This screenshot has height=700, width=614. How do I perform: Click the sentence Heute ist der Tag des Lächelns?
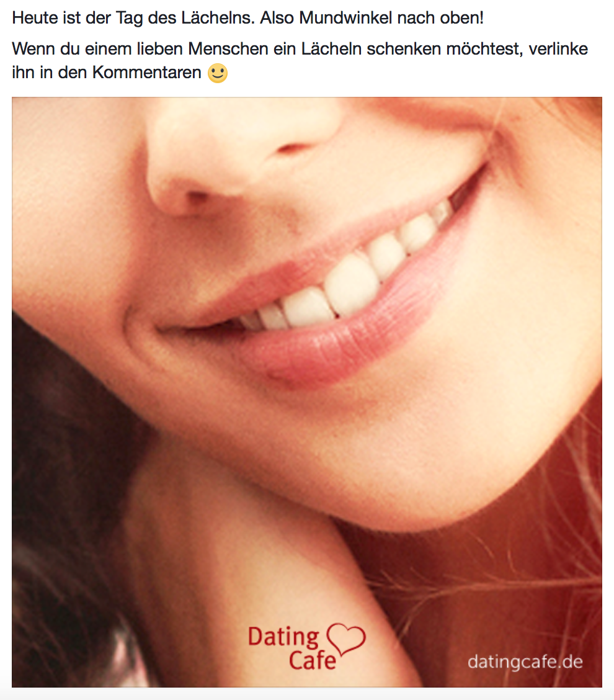[x=133, y=18]
